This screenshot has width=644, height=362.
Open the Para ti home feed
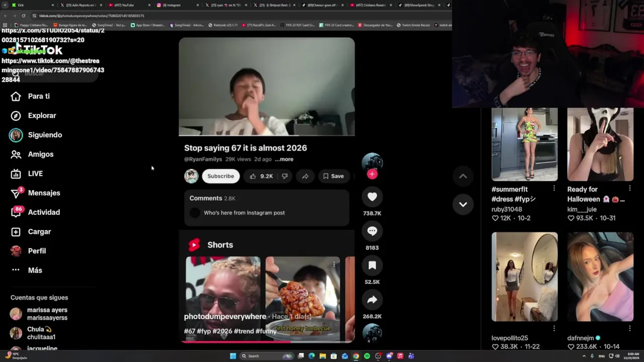click(31, 96)
